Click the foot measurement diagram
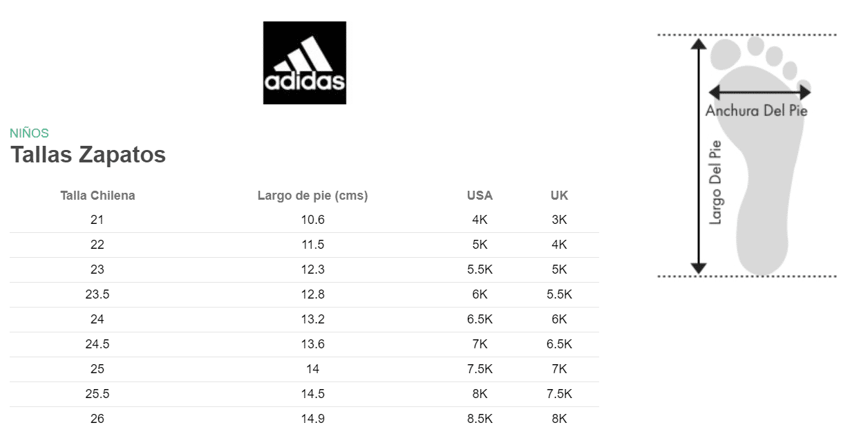Image resolution: width=868 pixels, height=434 pixels. (747, 155)
